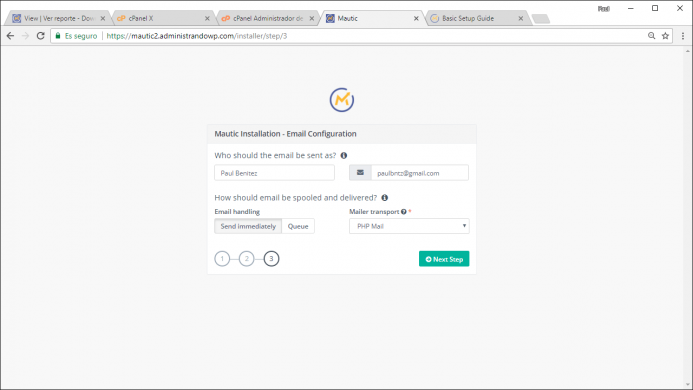Select 'Queue' email handling option
The image size is (693, 390).
coord(298,226)
